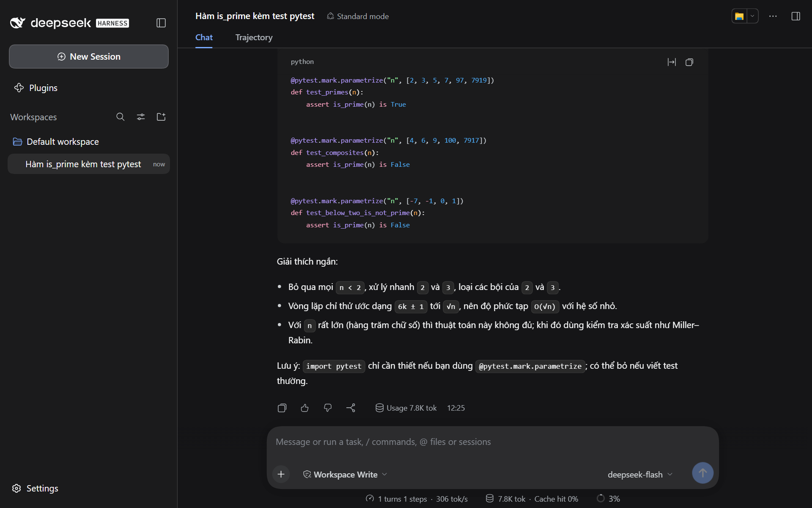This screenshot has height=508, width=812.
Task: Open session Hàm is_prime kèm test pytest
Action: click(89, 164)
